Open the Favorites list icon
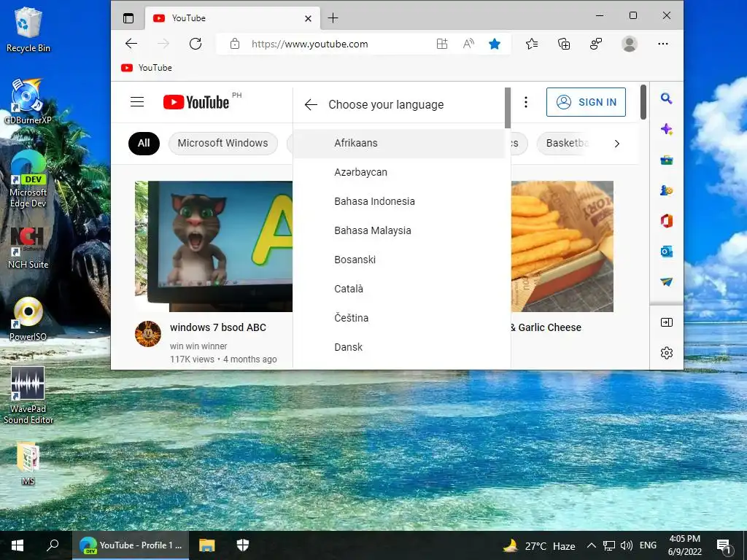The height and width of the screenshot is (560, 747). click(532, 44)
